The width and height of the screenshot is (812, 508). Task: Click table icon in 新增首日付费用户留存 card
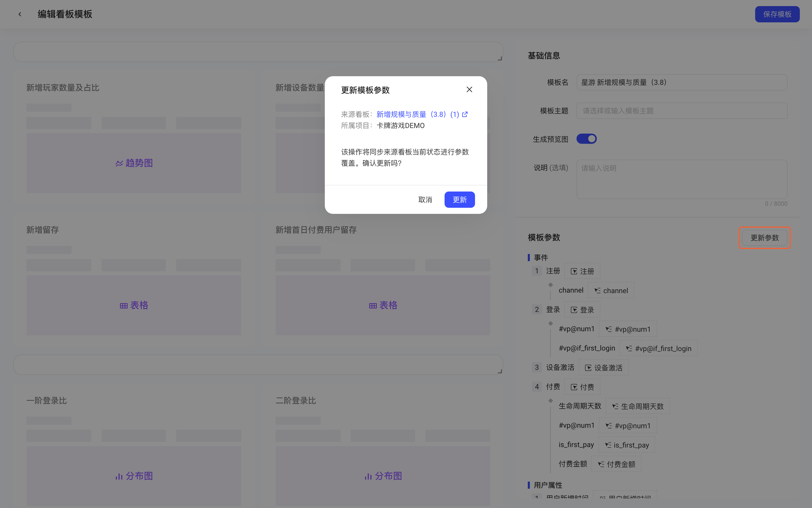coord(373,306)
